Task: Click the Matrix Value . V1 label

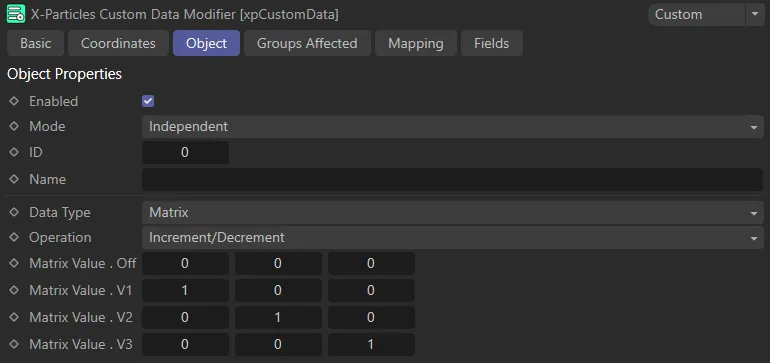Action: pyautogui.click(x=81, y=290)
